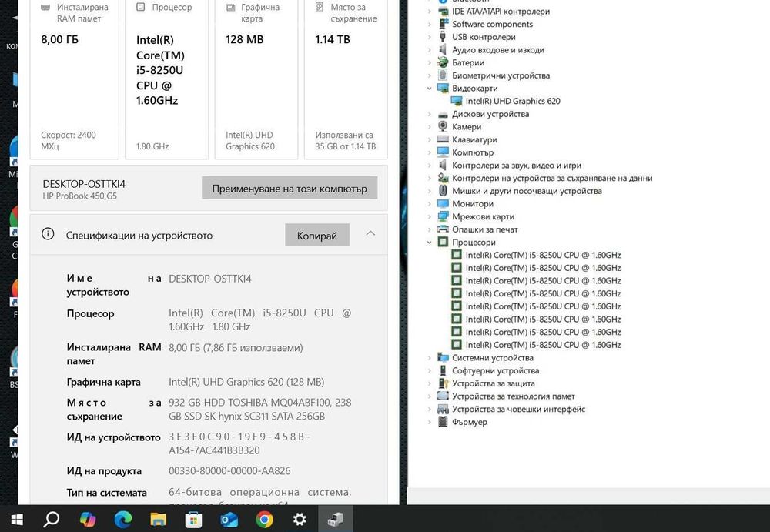Image resolution: width=770 pixels, height=532 pixels.
Task: Click the Устройства за защита icon
Action: point(443,383)
